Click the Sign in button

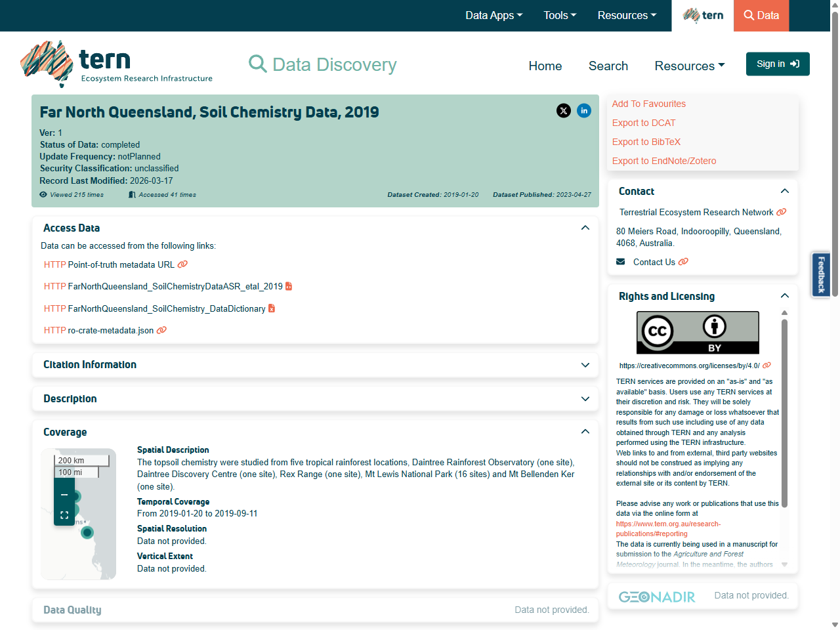click(778, 64)
